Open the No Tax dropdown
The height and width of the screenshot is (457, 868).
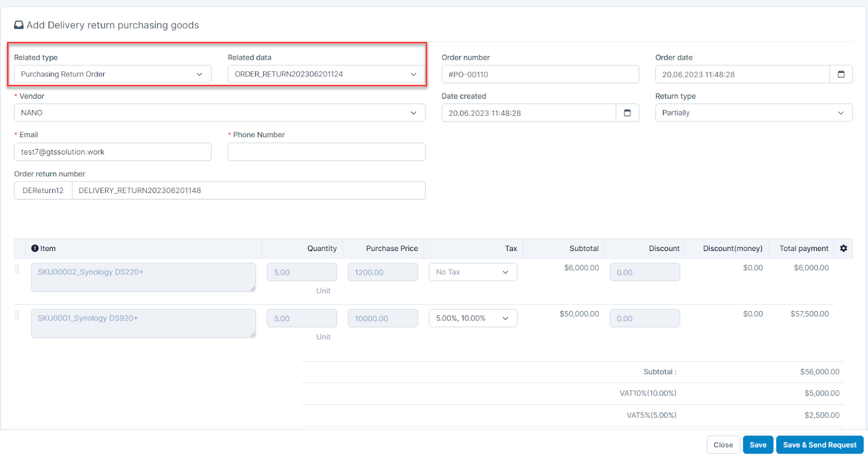(473, 272)
